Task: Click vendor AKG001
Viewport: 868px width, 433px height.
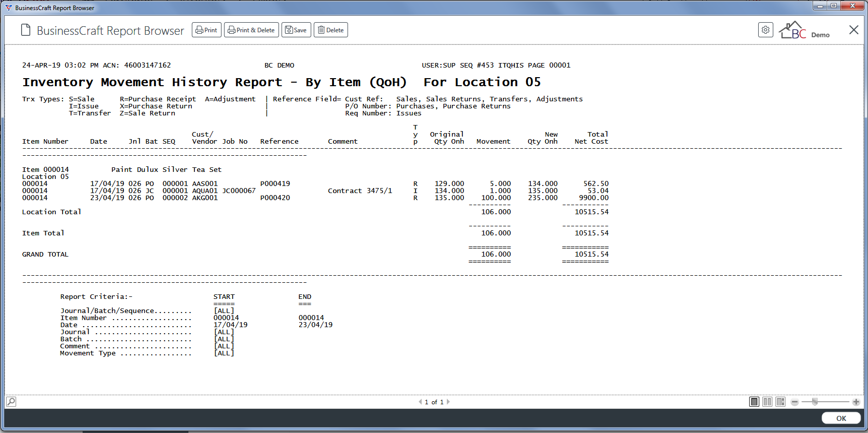Action: (205, 198)
